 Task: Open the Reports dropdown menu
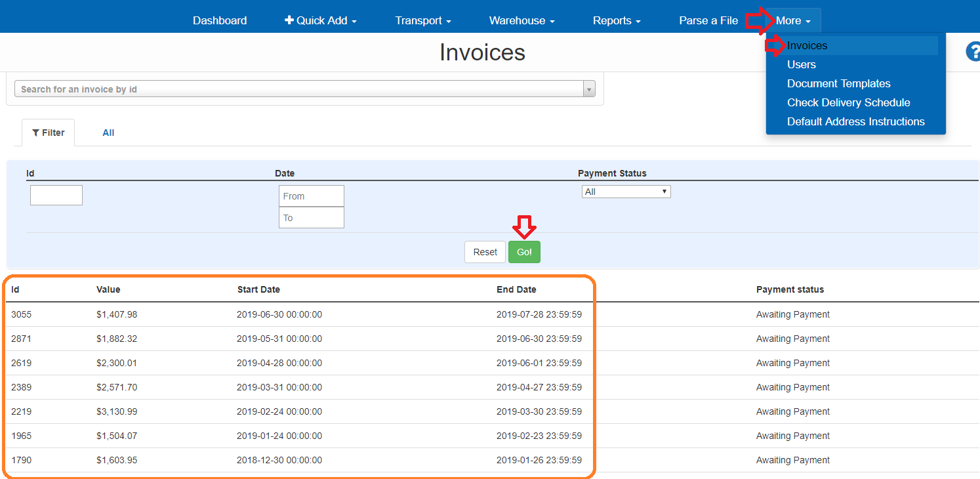tap(616, 20)
